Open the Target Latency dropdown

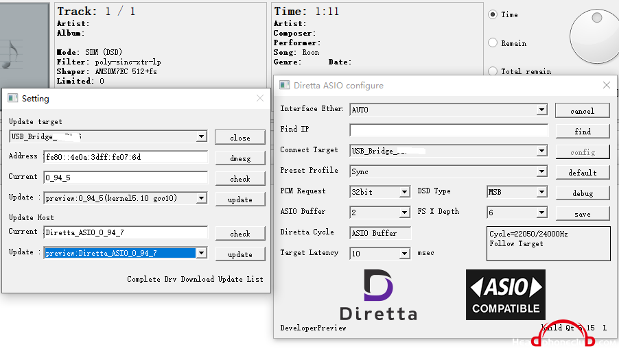405,253
